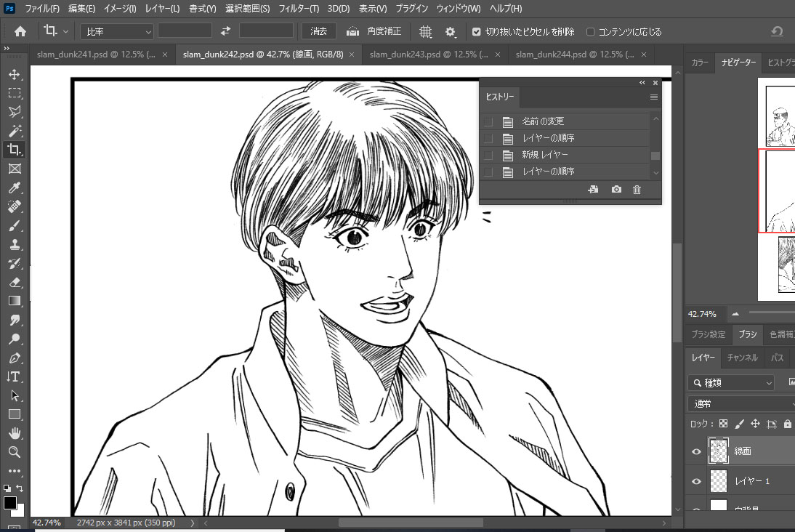Toggle lock image pixels brush icon

(x=740, y=424)
